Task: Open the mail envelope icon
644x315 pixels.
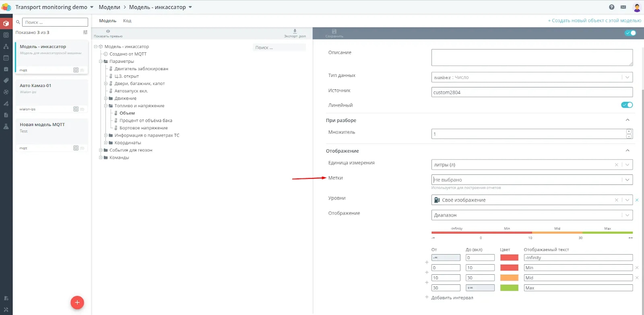Action: click(x=623, y=7)
